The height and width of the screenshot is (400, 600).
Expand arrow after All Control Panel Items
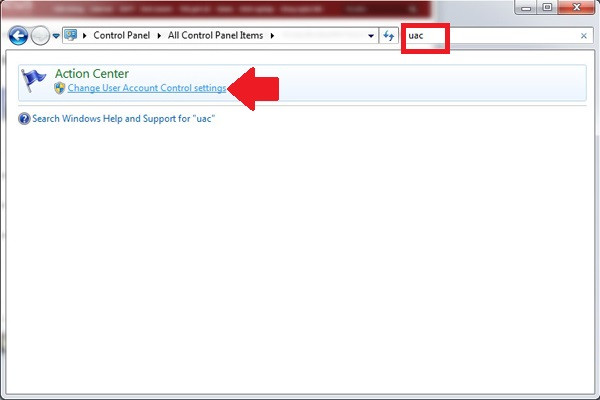[x=272, y=36]
